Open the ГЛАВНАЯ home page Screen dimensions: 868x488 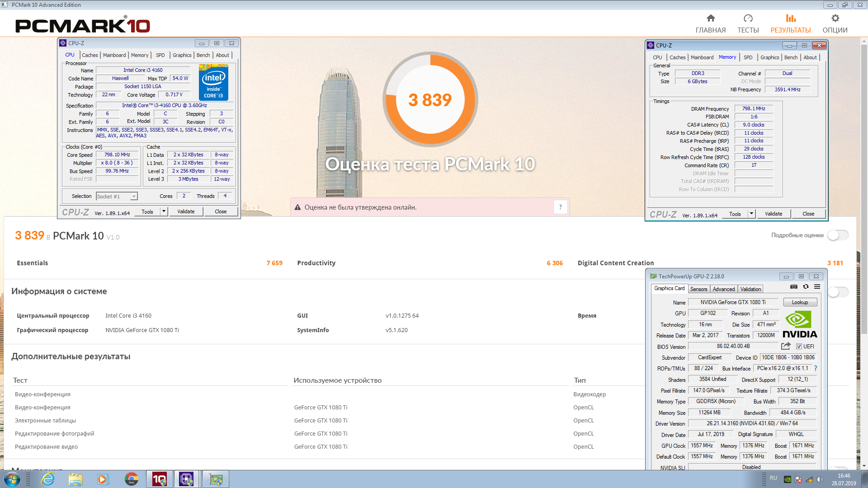(710, 23)
